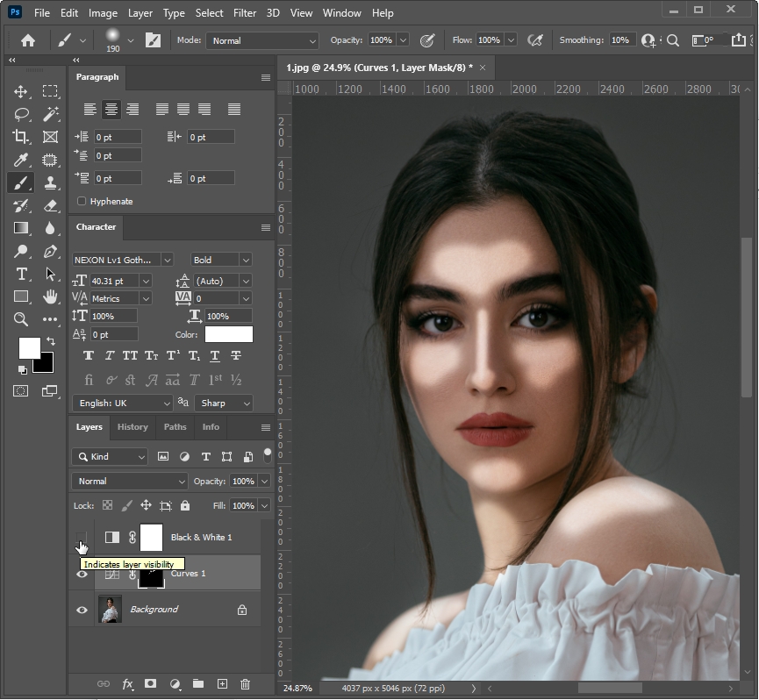Select the Blur tool

point(50,228)
